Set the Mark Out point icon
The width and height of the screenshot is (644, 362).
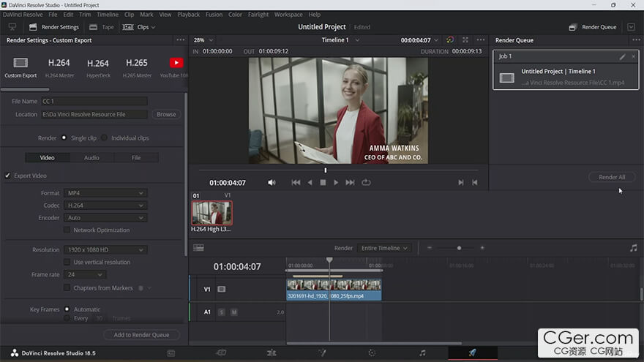pos(475,182)
